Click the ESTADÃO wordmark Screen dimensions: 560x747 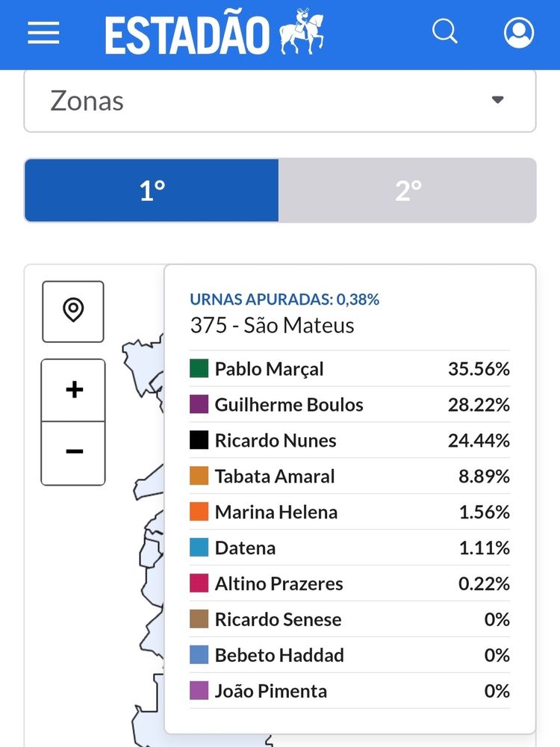pyautogui.click(x=187, y=34)
